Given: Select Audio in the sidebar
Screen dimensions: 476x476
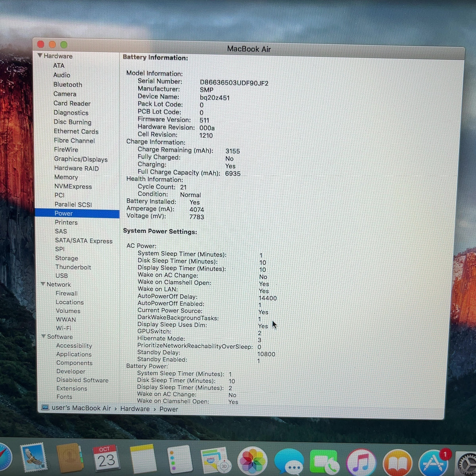Looking at the screenshot, I should coord(62,75).
